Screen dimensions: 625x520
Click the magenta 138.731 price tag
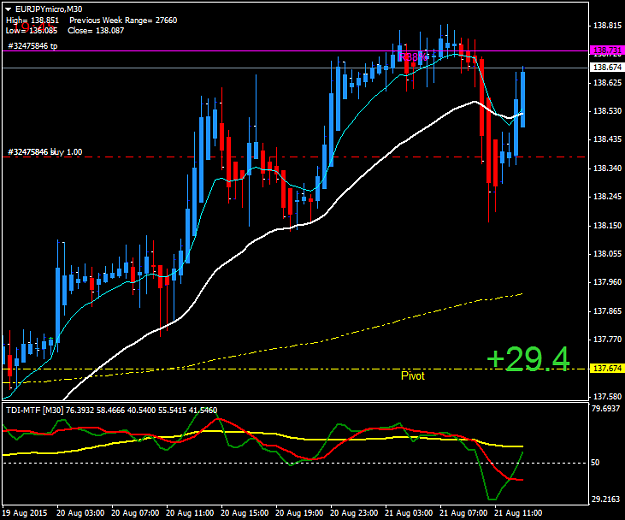point(607,50)
